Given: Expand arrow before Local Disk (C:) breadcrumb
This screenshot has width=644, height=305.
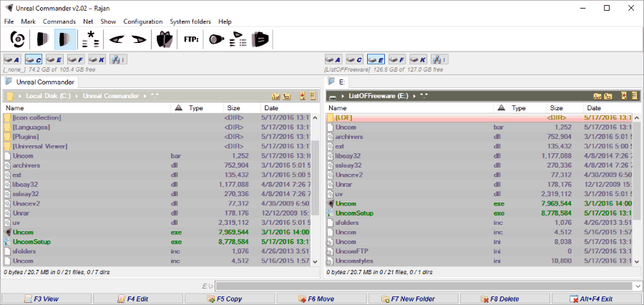Looking at the screenshot, I should [x=20, y=96].
